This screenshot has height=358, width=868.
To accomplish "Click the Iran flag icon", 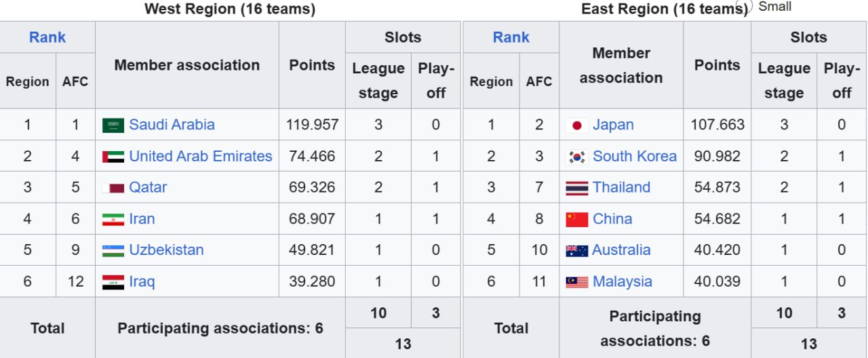I will 113,220.
